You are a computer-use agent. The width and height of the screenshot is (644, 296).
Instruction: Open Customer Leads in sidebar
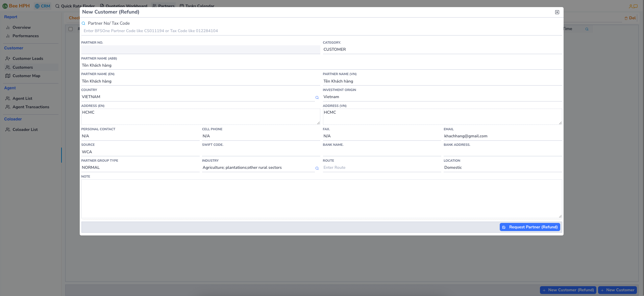[28, 59]
